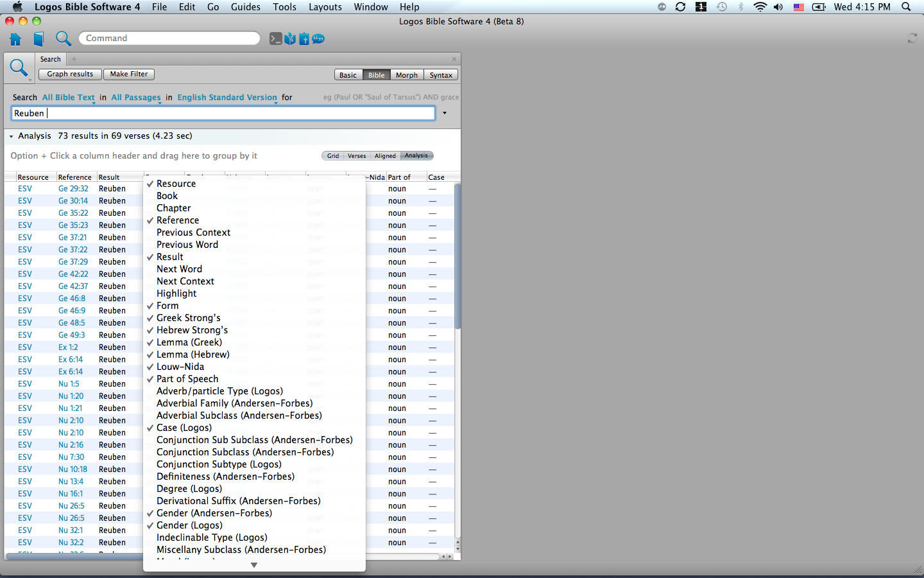Screen dimensions: 924x578
Task: Open the Home page icon
Action: click(15, 39)
